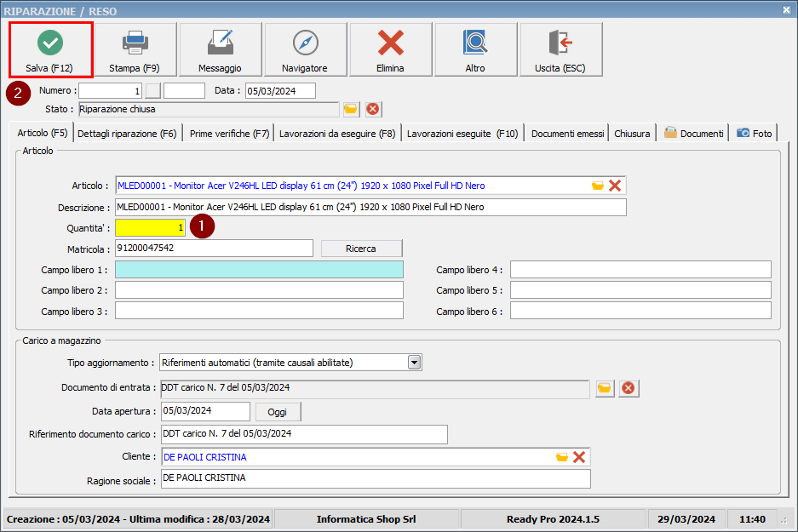This screenshot has width=798, height=532.
Task: Set opening date with the Oggi button
Action: pyautogui.click(x=278, y=412)
